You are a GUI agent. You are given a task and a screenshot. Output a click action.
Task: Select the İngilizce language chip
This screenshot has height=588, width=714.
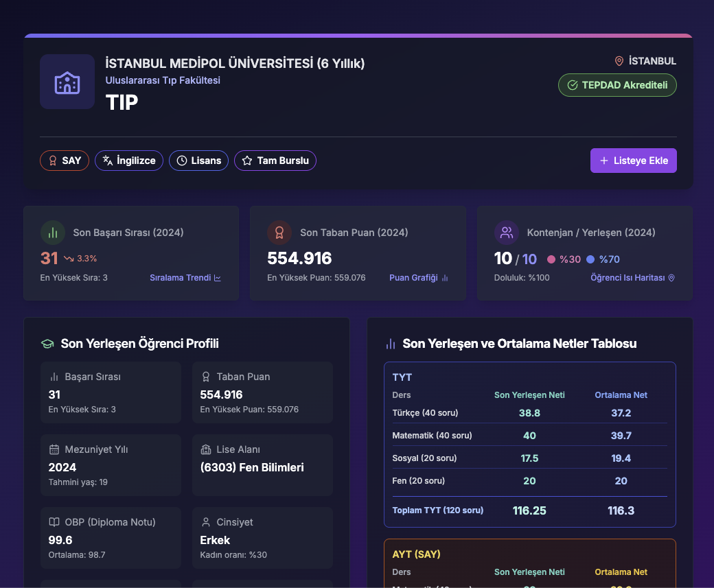click(129, 161)
